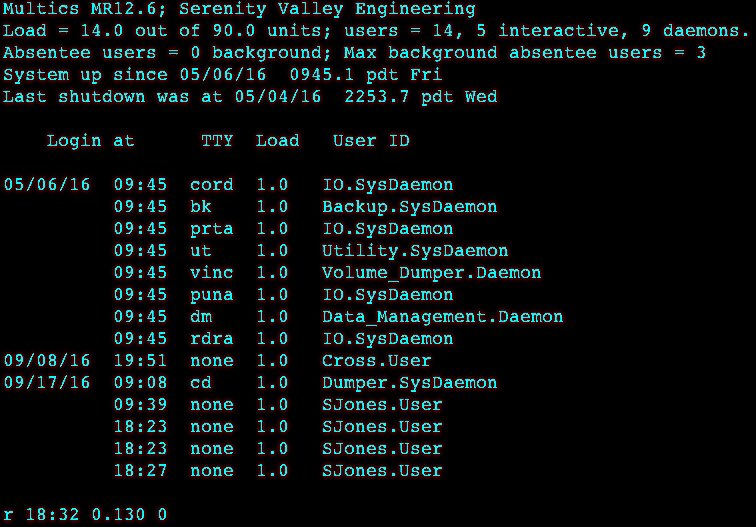Viewport: 756px width, 527px height.
Task: Click the Cross.User entry
Action: 377,361
